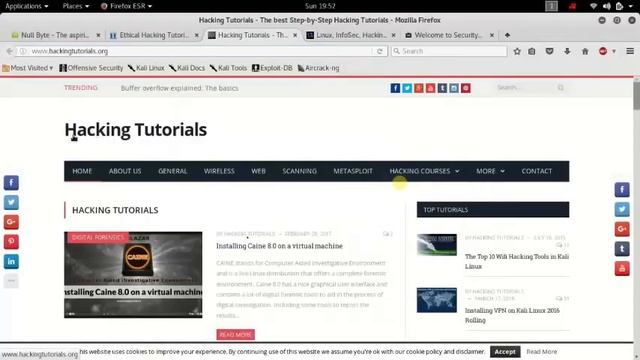Click Read More in cookie banner
Screen dimensions: 640x360
pyautogui.click(x=542, y=352)
